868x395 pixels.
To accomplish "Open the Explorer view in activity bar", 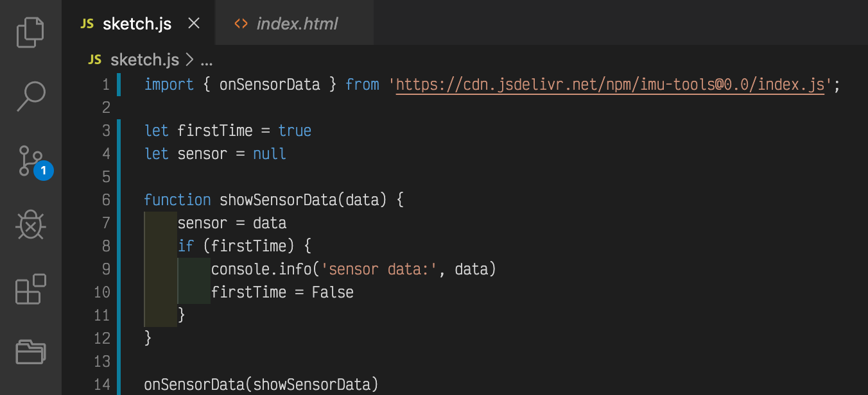I will 30,32.
